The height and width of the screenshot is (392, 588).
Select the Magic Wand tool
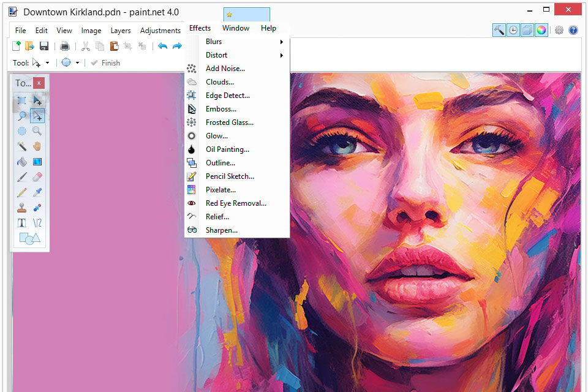coord(22,146)
